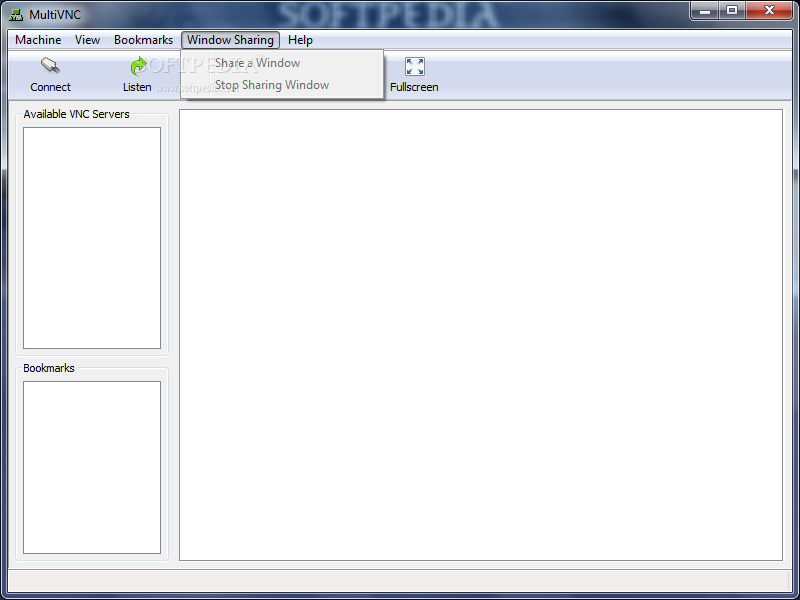Close the Window Sharing menu
The height and width of the screenshot is (600, 800).
pyautogui.click(x=230, y=40)
